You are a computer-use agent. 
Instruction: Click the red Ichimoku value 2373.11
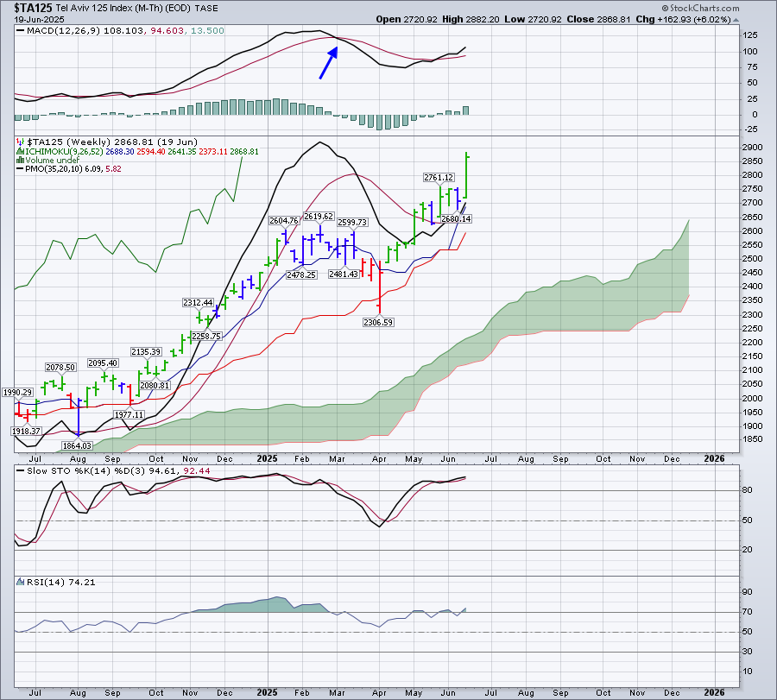tap(213, 152)
